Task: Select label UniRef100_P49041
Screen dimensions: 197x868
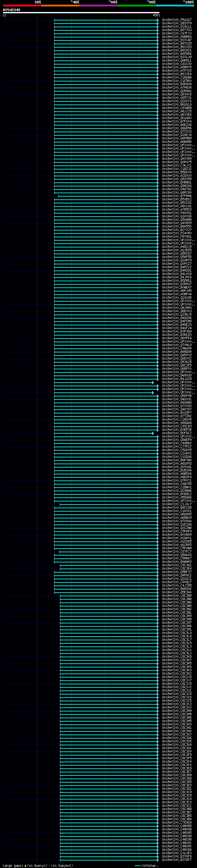Action: 176,213
